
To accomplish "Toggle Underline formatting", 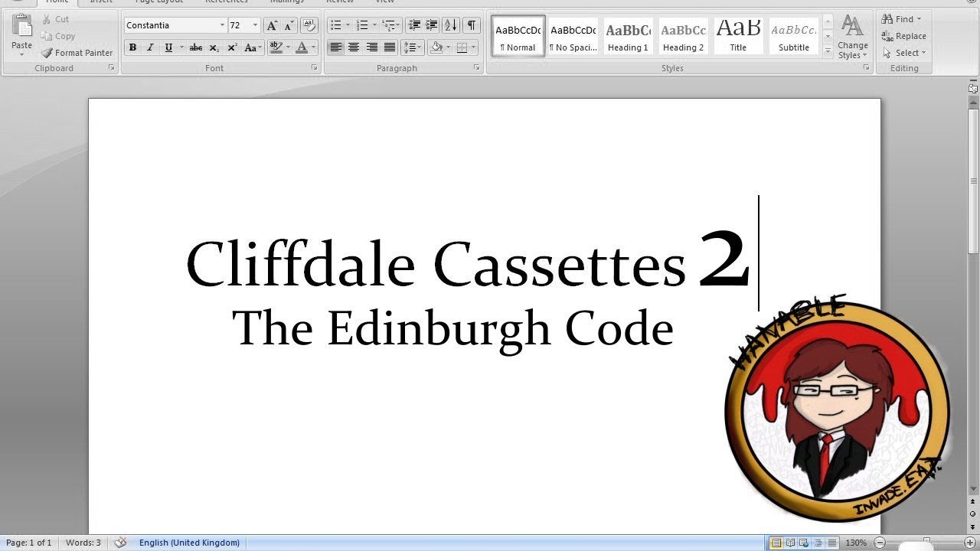I will [x=168, y=47].
